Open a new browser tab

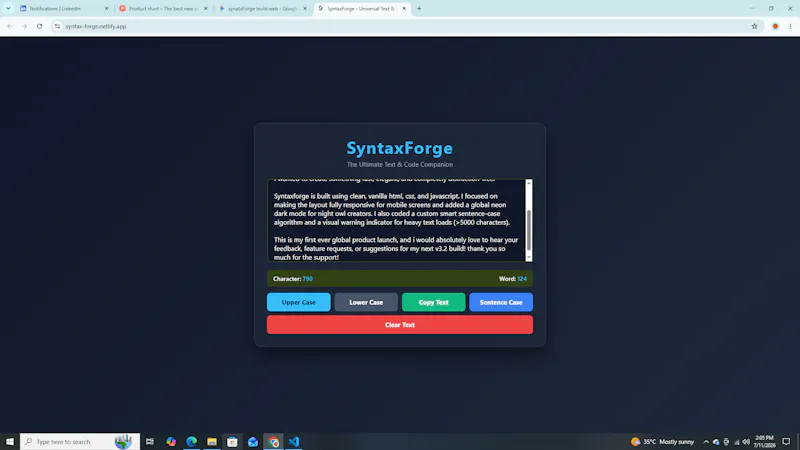419,9
